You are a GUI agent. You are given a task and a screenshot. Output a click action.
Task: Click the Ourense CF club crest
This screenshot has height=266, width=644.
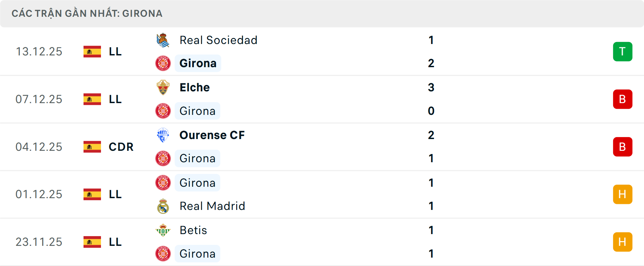tap(163, 135)
